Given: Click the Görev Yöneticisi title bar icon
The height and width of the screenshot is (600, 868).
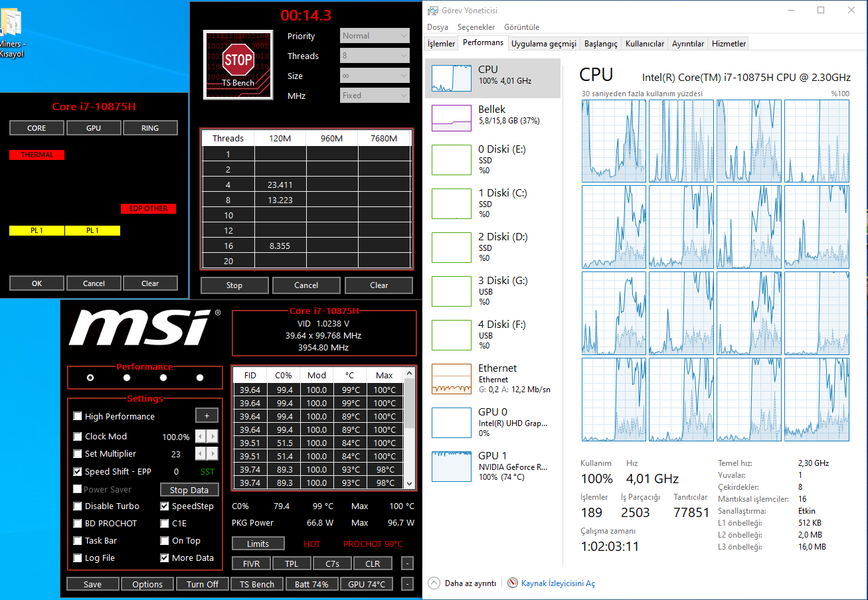Looking at the screenshot, I should (x=433, y=11).
